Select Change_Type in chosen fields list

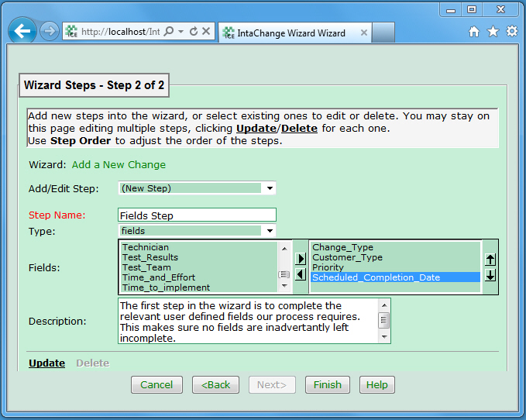[x=396, y=247]
